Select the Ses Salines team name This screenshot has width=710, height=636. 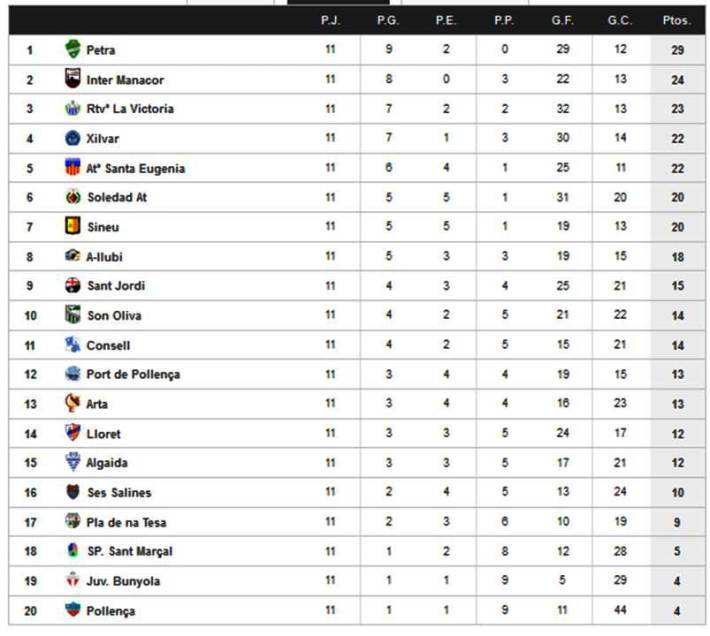[x=119, y=492]
